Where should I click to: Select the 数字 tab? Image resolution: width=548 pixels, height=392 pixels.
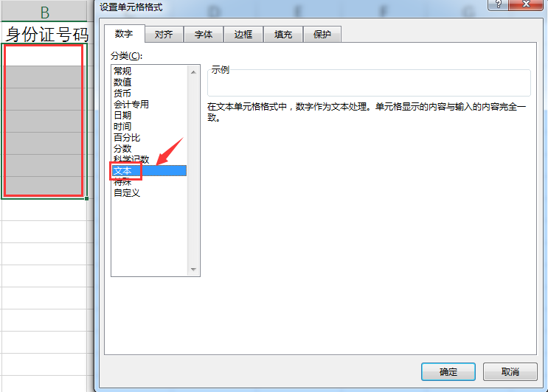tap(124, 33)
